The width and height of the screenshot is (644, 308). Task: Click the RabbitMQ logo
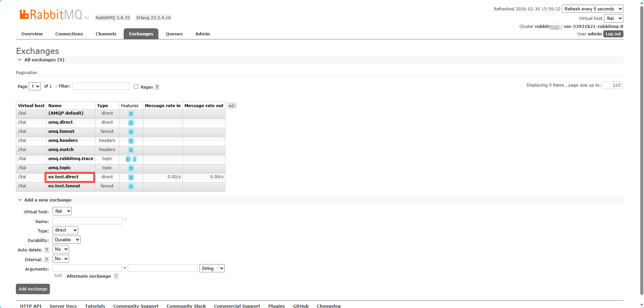pos(54,14)
